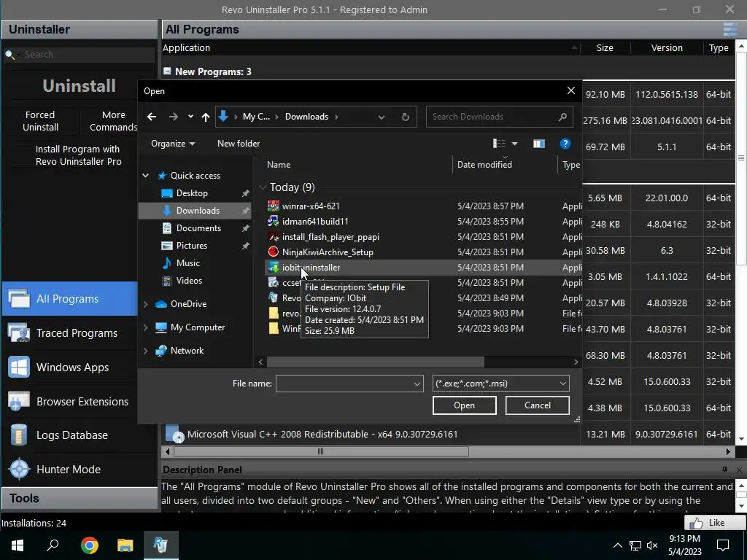The width and height of the screenshot is (747, 560).
Task: Open the notification center icon
Action: click(723, 545)
